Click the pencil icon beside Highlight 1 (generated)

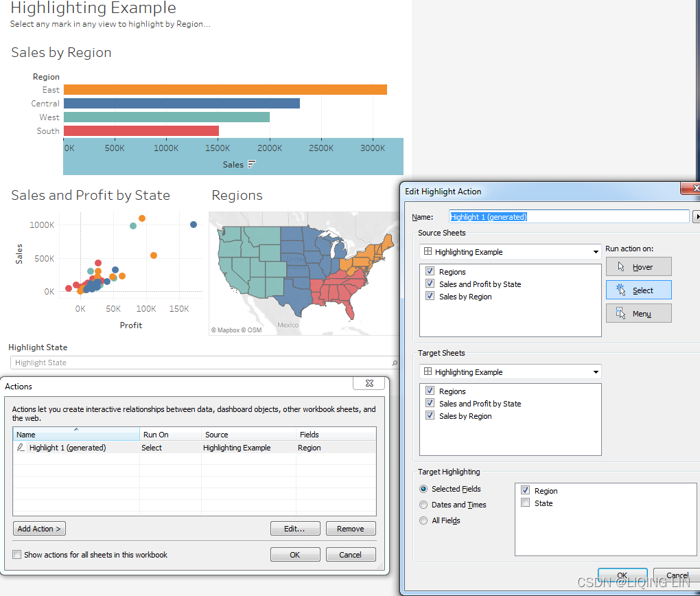[x=21, y=447]
